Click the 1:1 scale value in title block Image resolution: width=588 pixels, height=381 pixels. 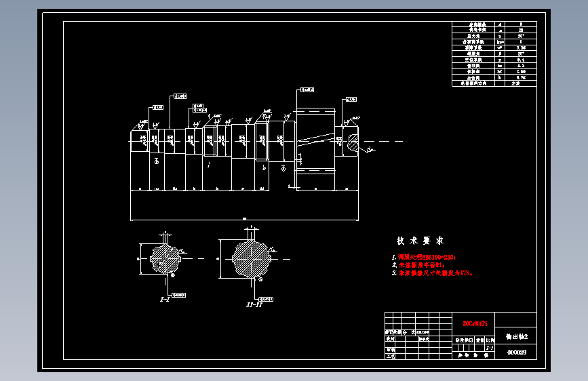490,348
